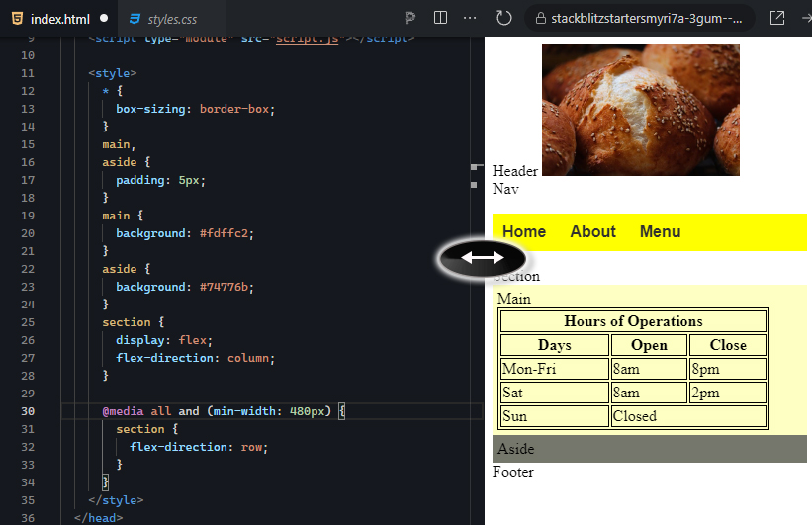Image resolution: width=812 pixels, height=525 pixels.
Task: Open the editor more actions ellipsis menu
Action: tap(470, 18)
